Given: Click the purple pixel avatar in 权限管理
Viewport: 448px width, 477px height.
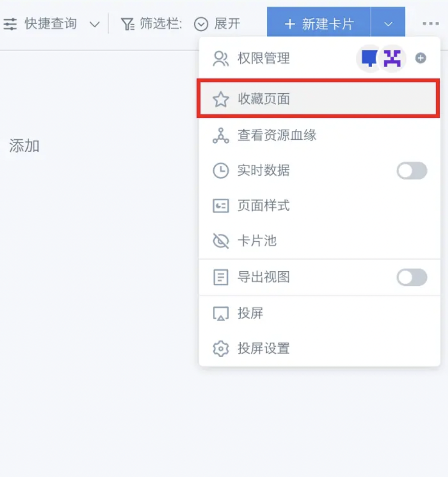Looking at the screenshot, I should [x=392, y=58].
